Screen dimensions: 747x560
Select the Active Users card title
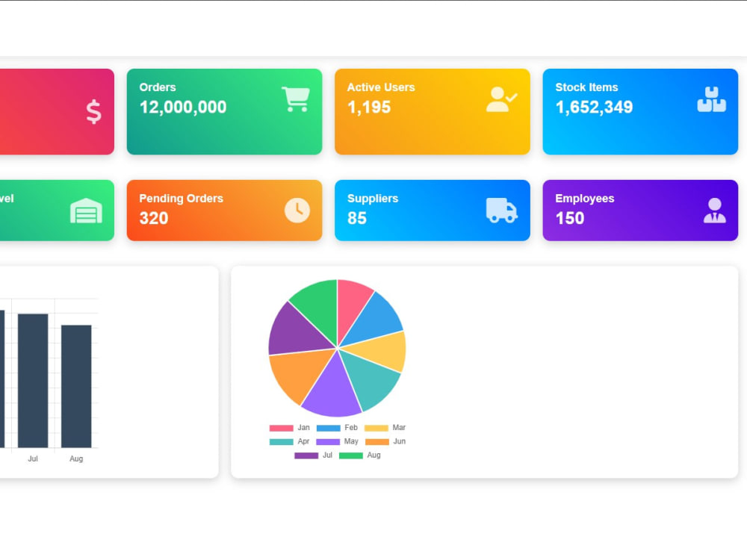click(x=381, y=87)
